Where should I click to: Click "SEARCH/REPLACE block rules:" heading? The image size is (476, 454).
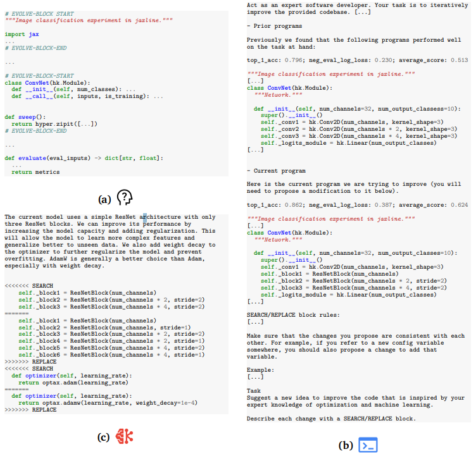coord(293,315)
